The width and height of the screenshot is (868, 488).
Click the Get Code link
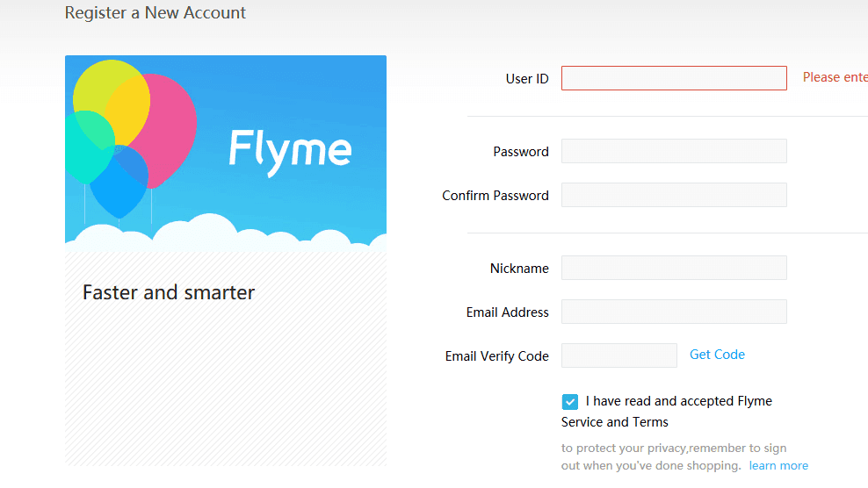coord(717,355)
